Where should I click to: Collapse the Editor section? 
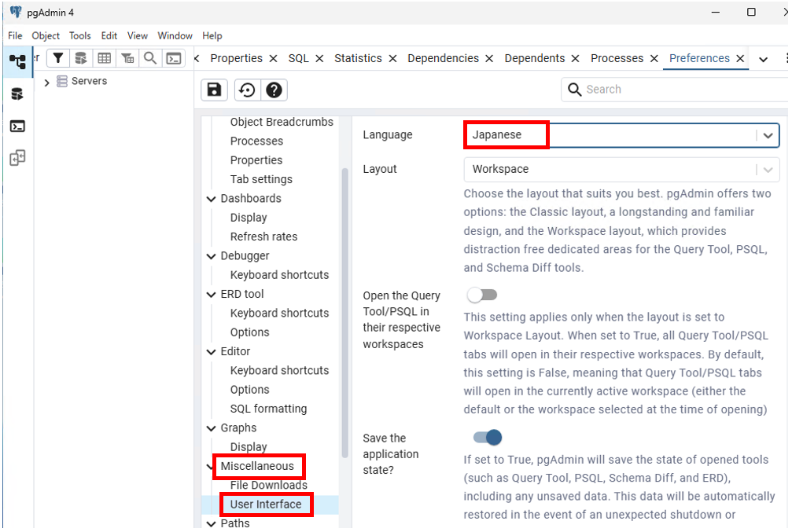pos(211,352)
